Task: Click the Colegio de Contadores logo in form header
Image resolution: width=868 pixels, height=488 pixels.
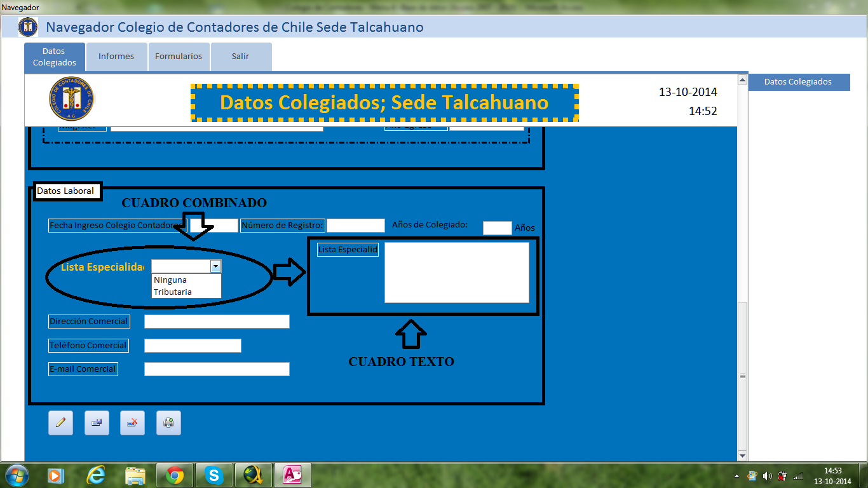Action: tap(71, 99)
